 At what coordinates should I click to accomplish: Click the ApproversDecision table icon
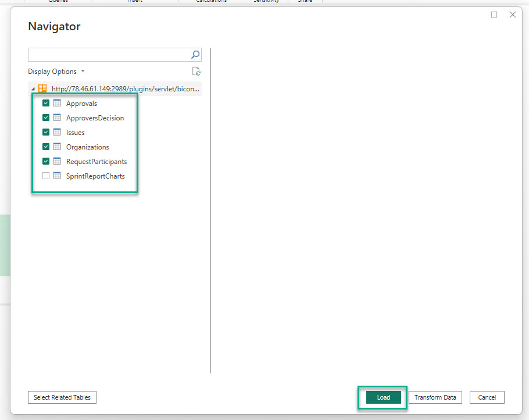[x=57, y=118]
